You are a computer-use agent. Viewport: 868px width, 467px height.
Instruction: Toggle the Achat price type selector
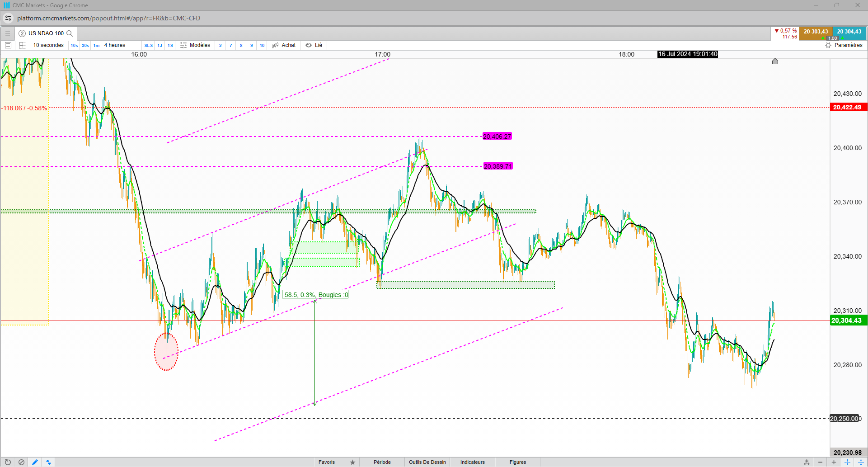[284, 45]
